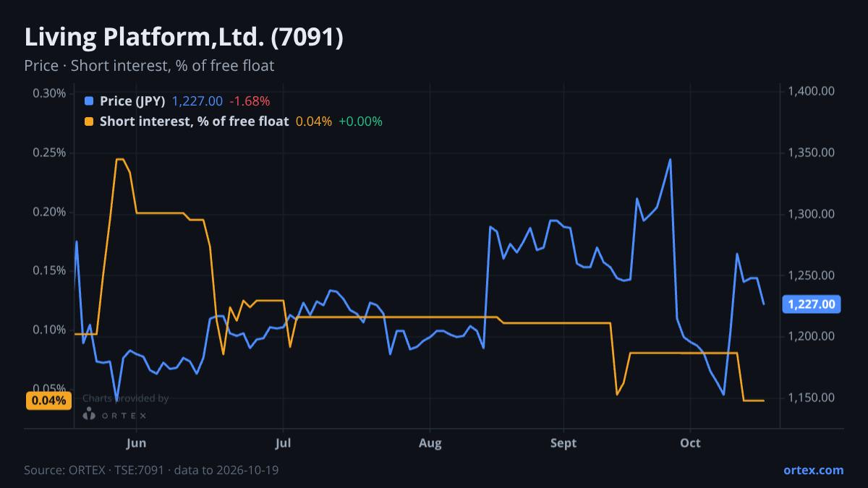Open the ortex.com link
The height and width of the screenshot is (488, 868).
click(813, 470)
